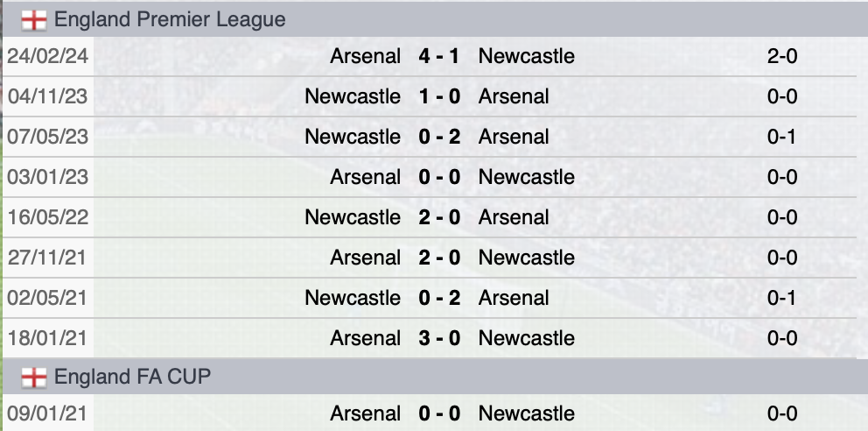Click the 2-0 half-time score on 24/02/24
Image resolution: width=868 pixels, height=431 pixels.
782,56
